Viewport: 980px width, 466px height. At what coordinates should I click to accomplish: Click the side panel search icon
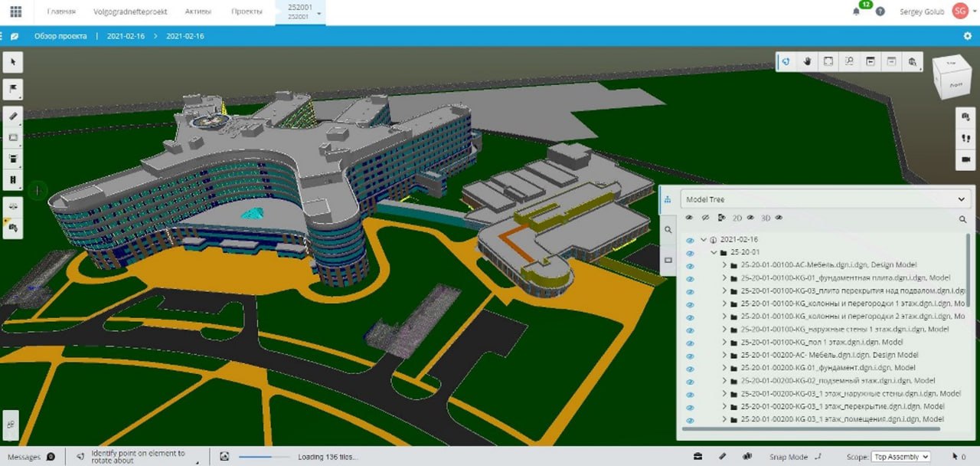[x=668, y=229]
